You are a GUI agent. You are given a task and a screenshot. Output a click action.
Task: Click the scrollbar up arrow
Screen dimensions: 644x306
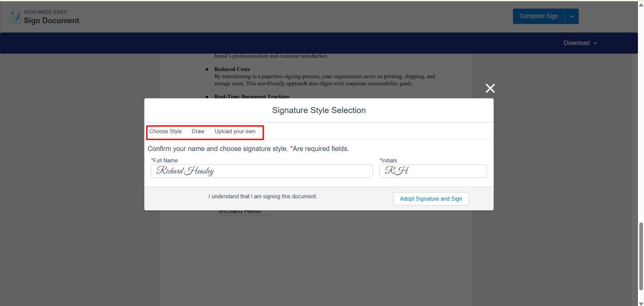pos(641,5)
